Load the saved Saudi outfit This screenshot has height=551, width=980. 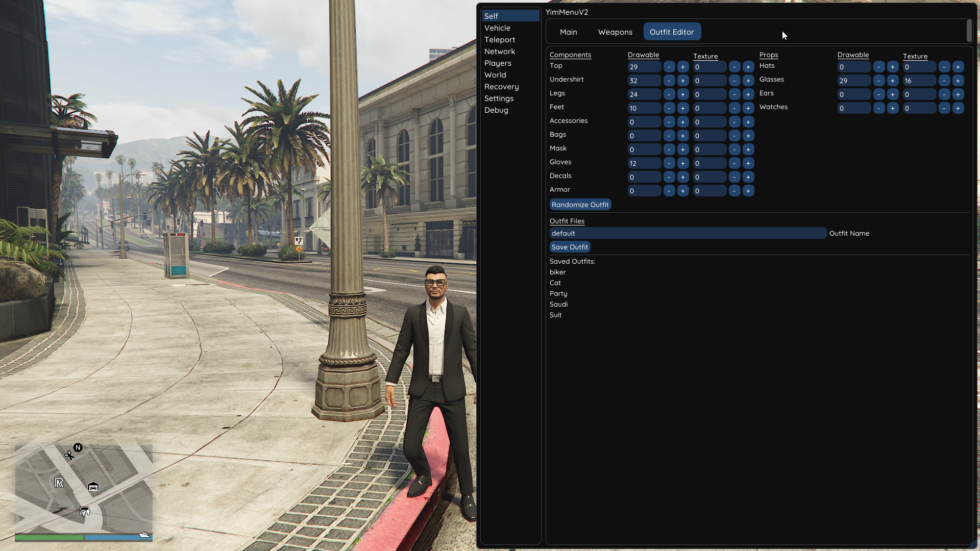click(x=558, y=304)
